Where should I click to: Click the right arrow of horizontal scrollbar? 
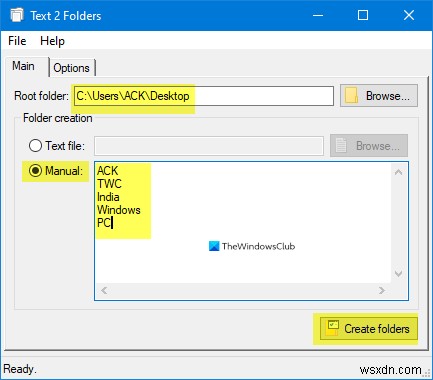point(382,290)
